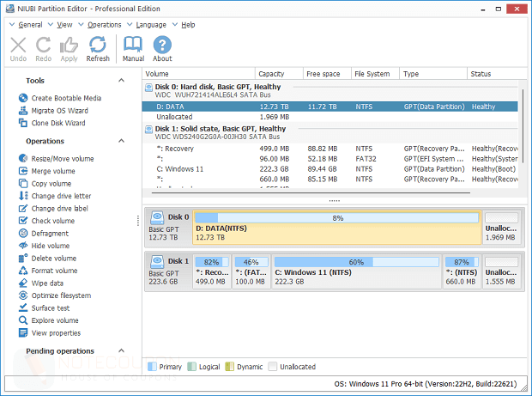Image resolution: width=532 pixels, height=396 pixels.
Task: Click the Disk 1 Basic GPT label in map
Action: [169, 271]
